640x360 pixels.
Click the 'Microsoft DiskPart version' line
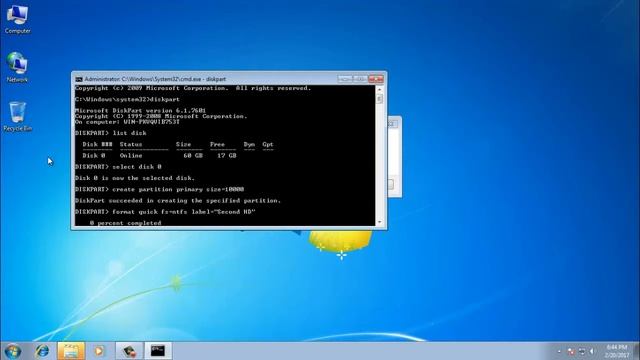coord(140,111)
